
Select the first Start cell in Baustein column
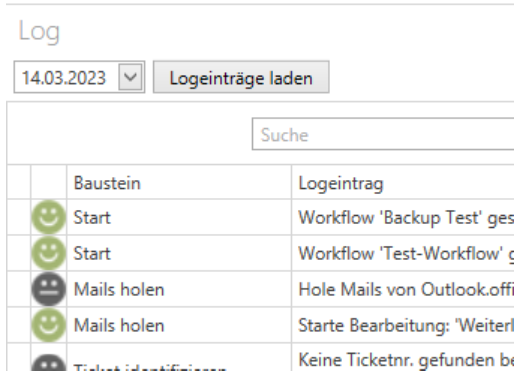(x=179, y=217)
